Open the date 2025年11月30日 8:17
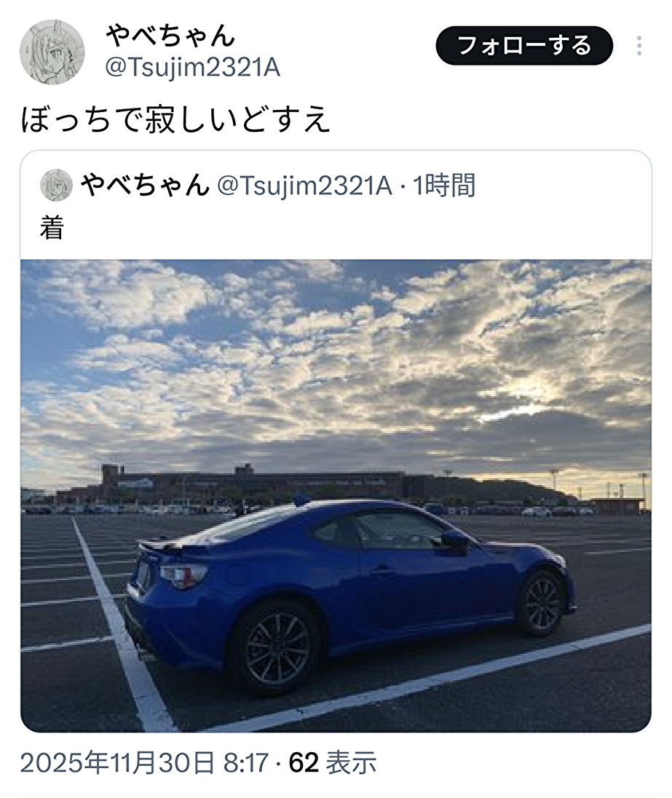Image resolution: width=672 pixels, height=798 pixels. 144,763
